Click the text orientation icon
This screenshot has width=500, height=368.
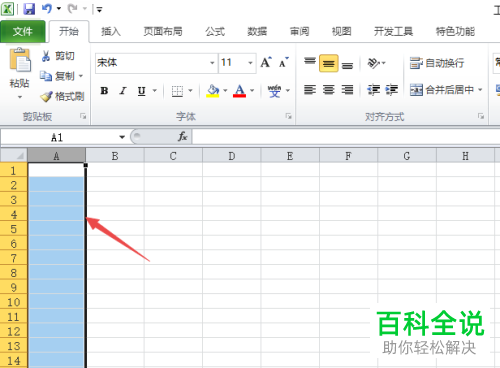373,63
